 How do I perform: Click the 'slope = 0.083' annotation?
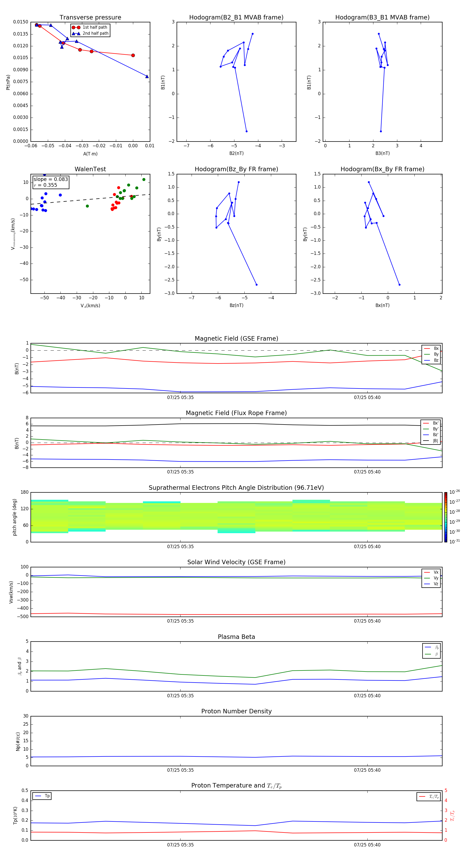point(50,179)
